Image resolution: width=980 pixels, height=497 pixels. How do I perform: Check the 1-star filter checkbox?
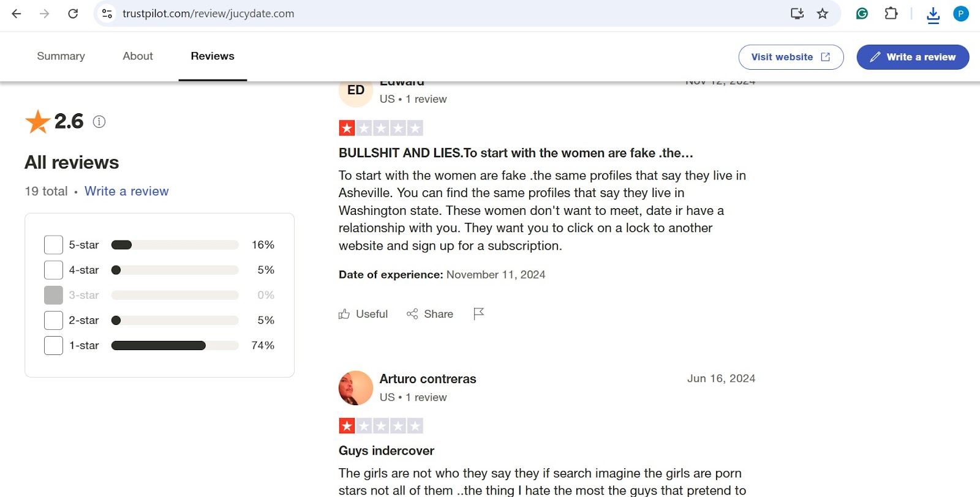[x=53, y=345]
